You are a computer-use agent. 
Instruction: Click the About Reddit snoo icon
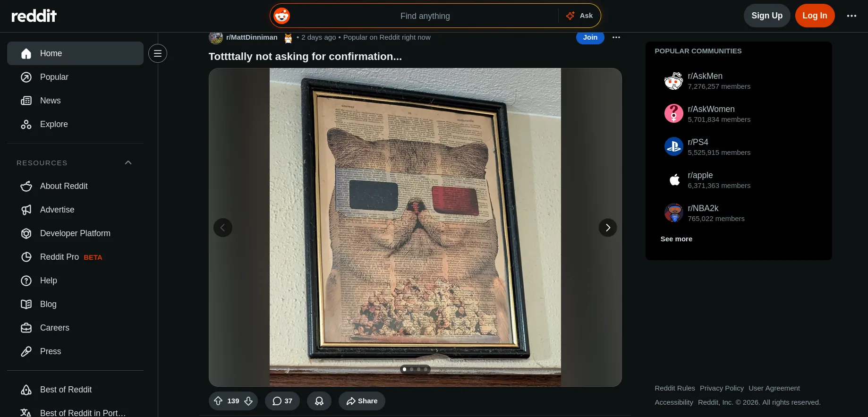26,186
